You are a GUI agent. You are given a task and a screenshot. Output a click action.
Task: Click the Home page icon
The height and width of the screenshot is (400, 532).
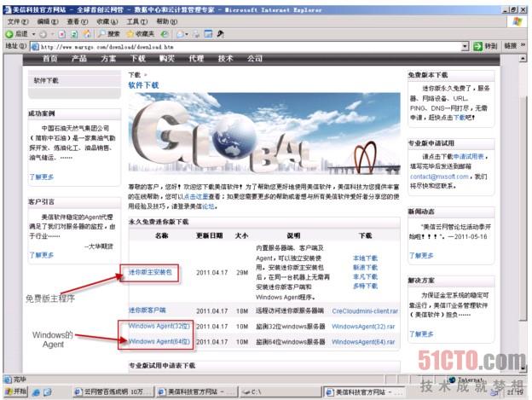(x=87, y=33)
